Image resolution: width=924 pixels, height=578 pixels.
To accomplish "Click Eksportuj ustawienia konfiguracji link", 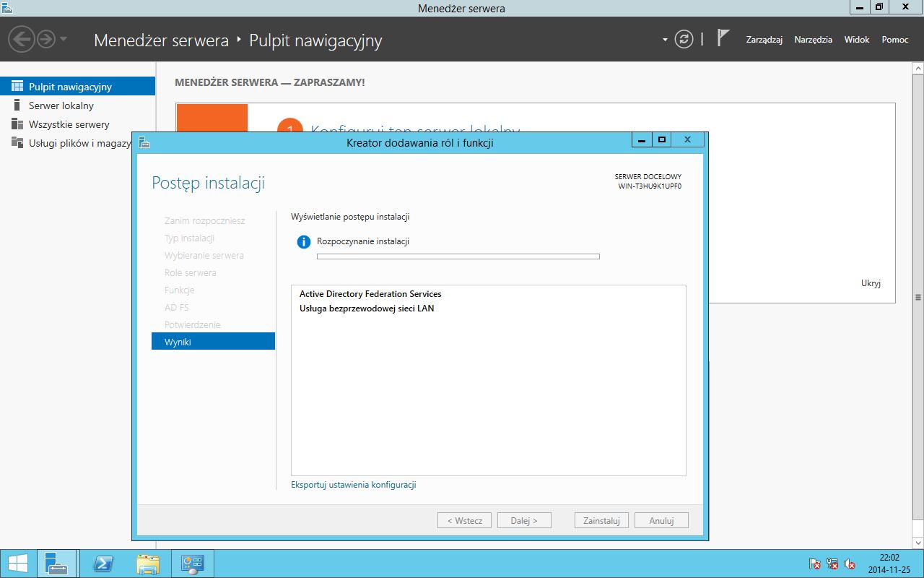I will pyautogui.click(x=353, y=485).
